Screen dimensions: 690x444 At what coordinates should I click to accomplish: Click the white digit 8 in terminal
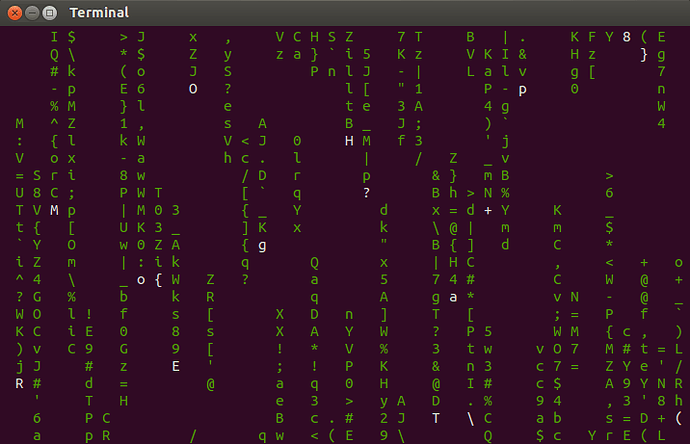627,37
